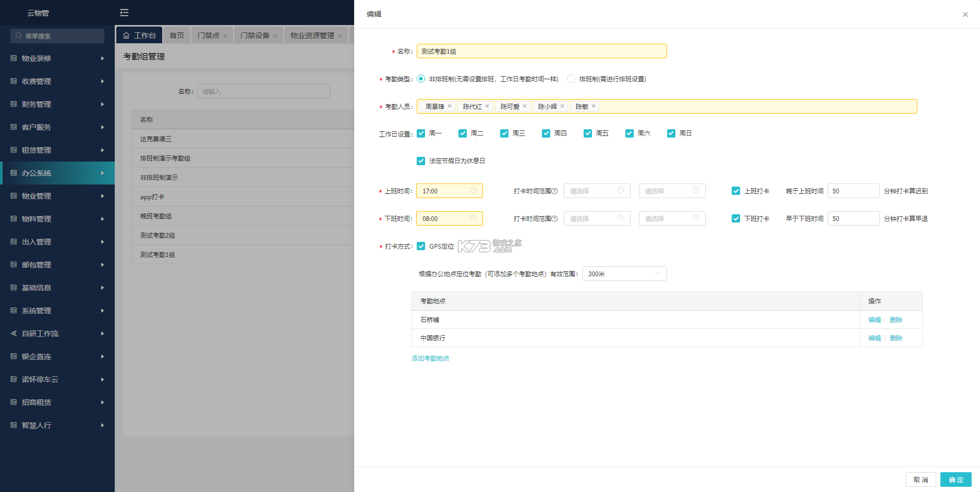Expand 收费管理 sidebar menu
Screen dimensions: 980x492
(57, 81)
